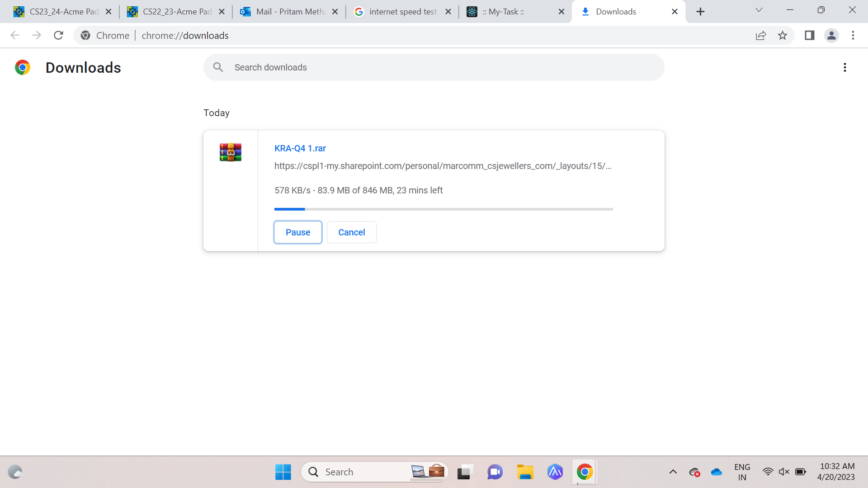Image resolution: width=868 pixels, height=488 pixels.
Task: Change the ENG IN input language
Action: (742, 472)
